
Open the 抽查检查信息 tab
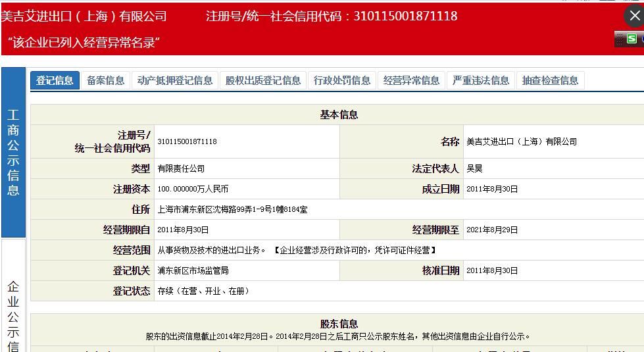[x=550, y=80]
